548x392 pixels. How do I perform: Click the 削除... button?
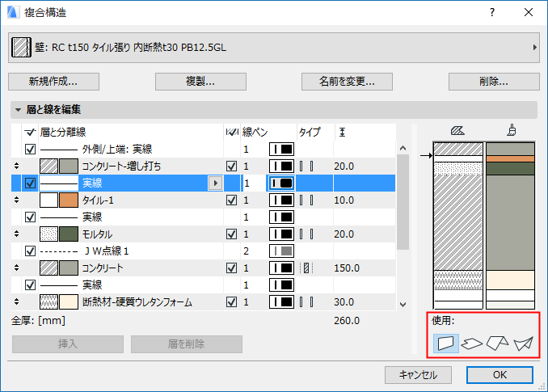tap(494, 82)
